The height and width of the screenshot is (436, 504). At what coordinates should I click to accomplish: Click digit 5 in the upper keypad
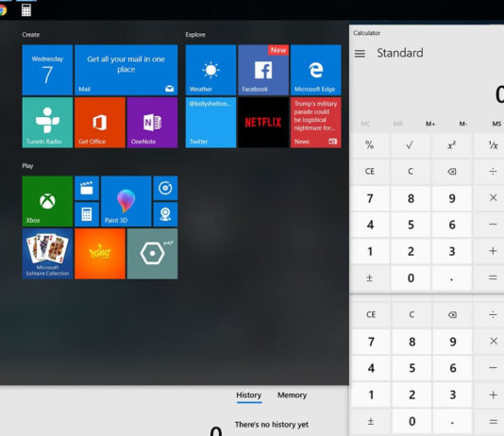point(411,225)
